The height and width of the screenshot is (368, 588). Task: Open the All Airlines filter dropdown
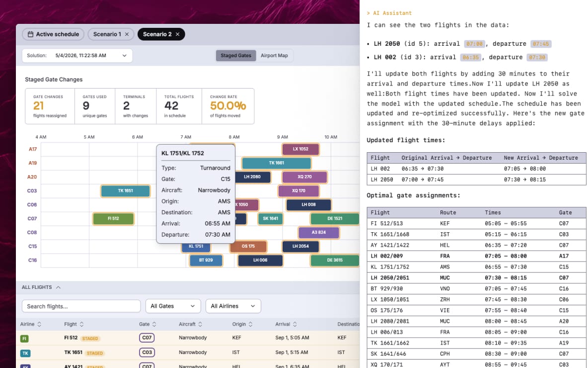[233, 306]
